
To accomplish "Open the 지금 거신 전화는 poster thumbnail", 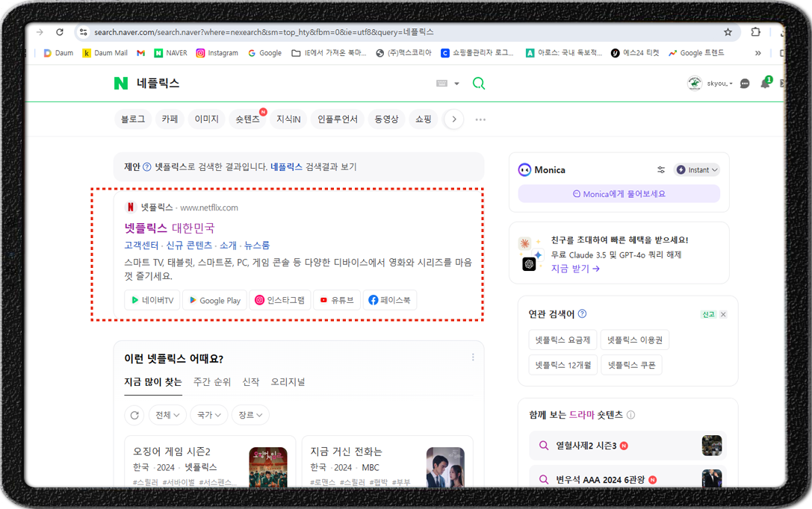I will tap(445, 468).
